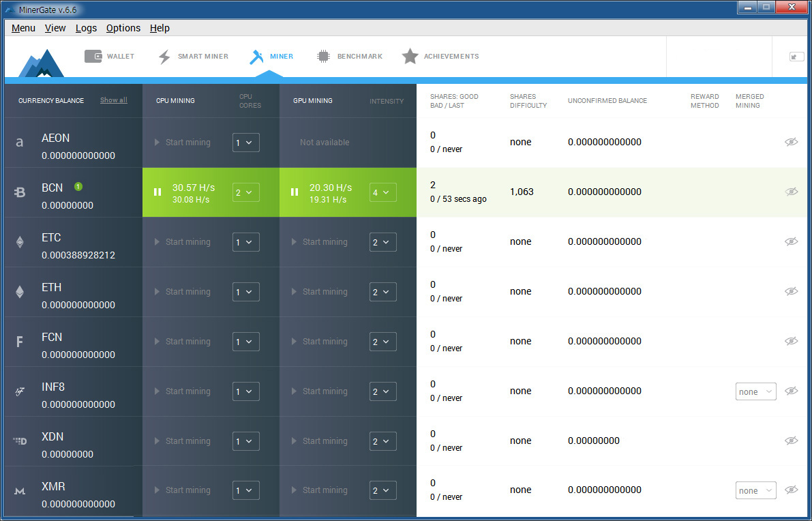Screen dimensions: 812x521
Task: Click the ETC coin icon
Action: point(20,242)
